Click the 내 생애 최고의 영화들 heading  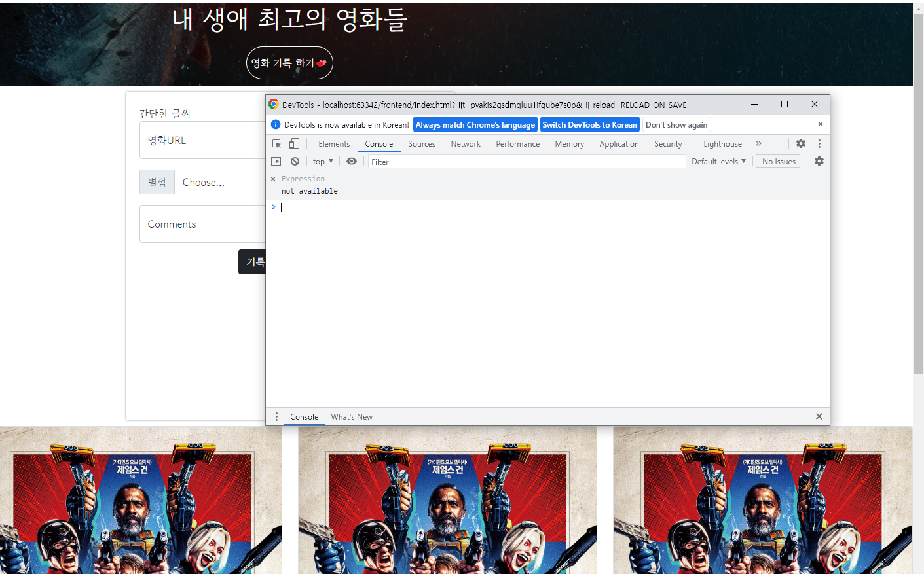pos(290,20)
